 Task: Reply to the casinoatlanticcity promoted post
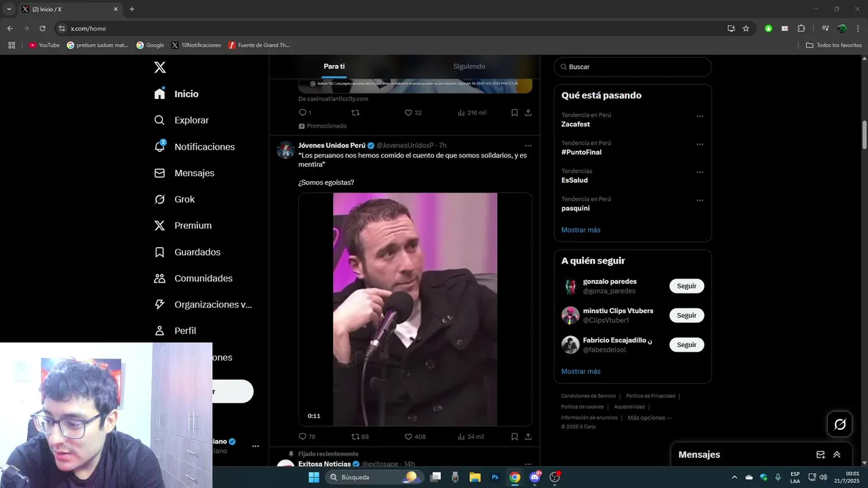click(304, 113)
